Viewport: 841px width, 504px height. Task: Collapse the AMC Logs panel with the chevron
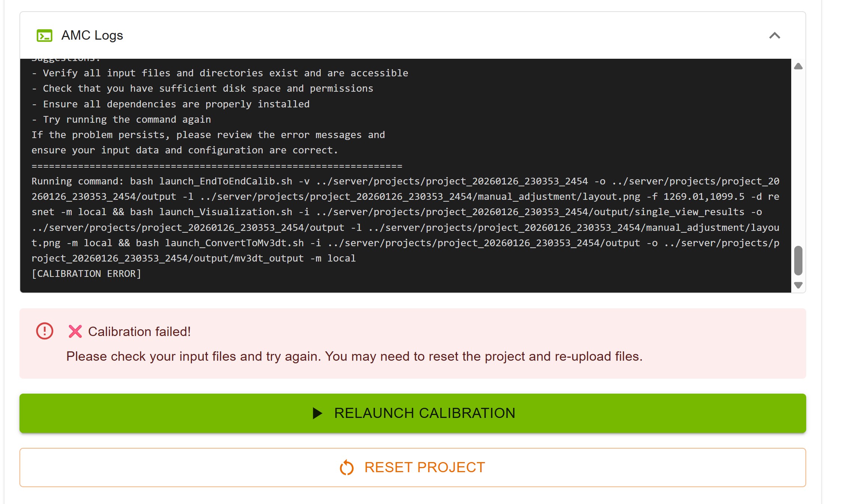coord(774,36)
